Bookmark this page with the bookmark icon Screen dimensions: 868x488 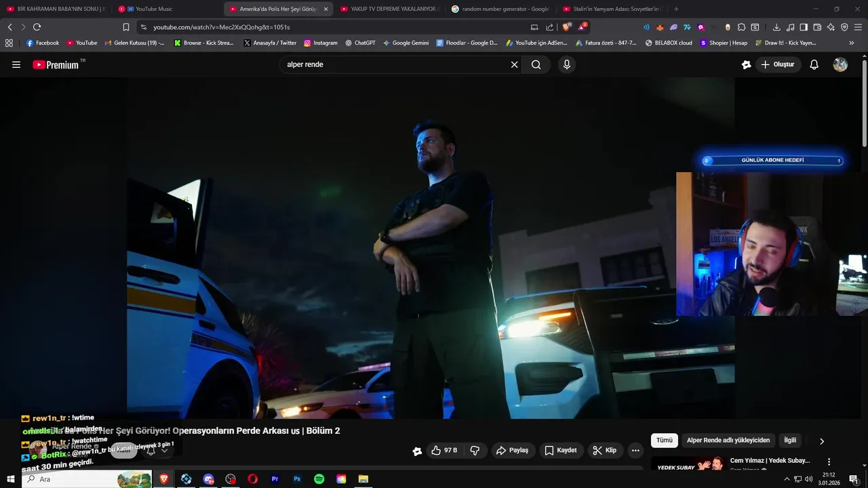click(125, 27)
